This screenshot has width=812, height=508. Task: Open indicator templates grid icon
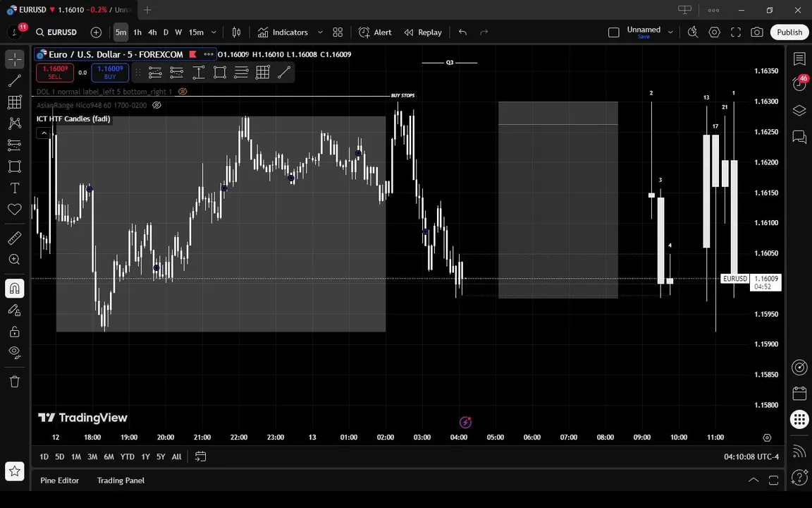(x=338, y=32)
